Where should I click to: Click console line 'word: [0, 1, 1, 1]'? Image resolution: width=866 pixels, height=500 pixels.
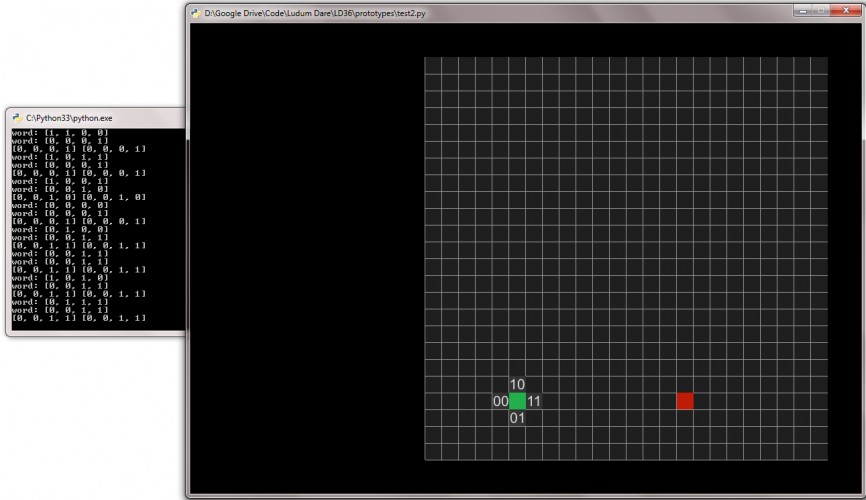(60, 302)
